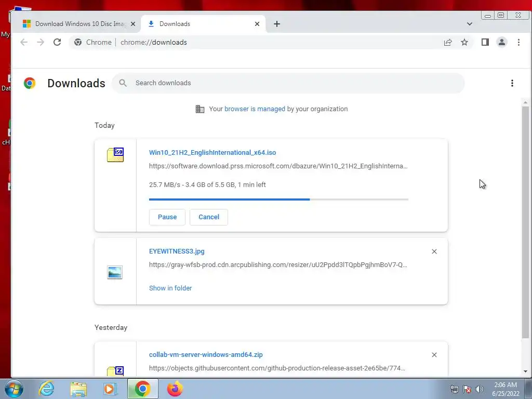Open Windows Media Player from taskbar

(109, 389)
